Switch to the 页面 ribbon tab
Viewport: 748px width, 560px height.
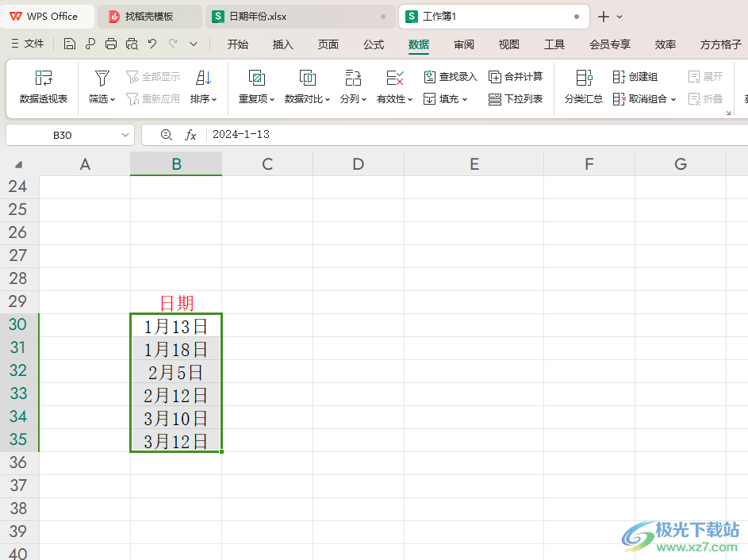click(328, 44)
